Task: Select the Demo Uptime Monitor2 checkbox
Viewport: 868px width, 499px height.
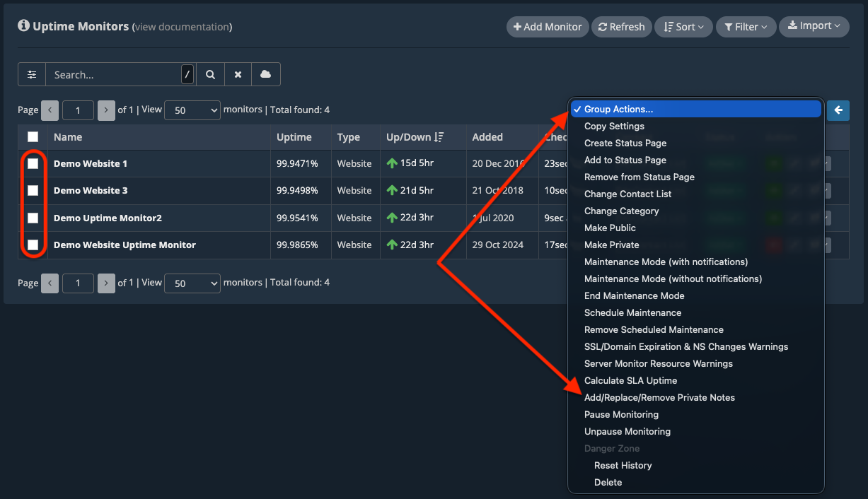Action: click(x=33, y=218)
